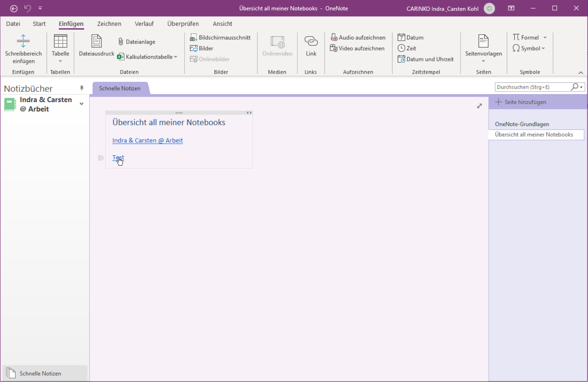
Task: Start Audio aufzeichnen recording
Action: [358, 38]
